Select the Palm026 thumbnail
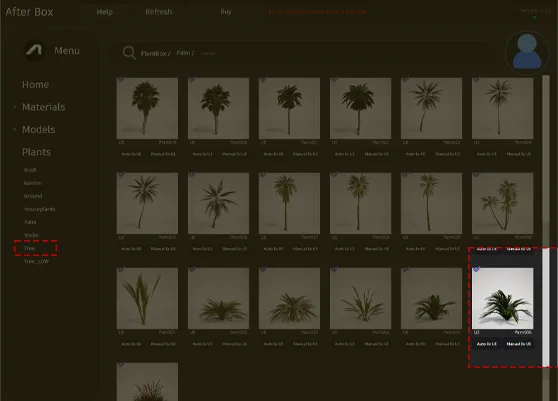 click(219, 203)
